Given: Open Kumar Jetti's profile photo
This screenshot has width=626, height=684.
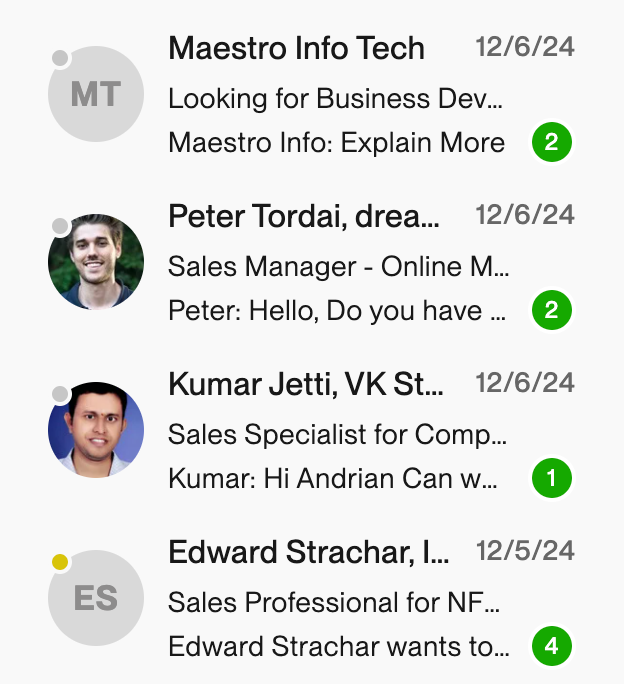Looking at the screenshot, I should (96, 430).
